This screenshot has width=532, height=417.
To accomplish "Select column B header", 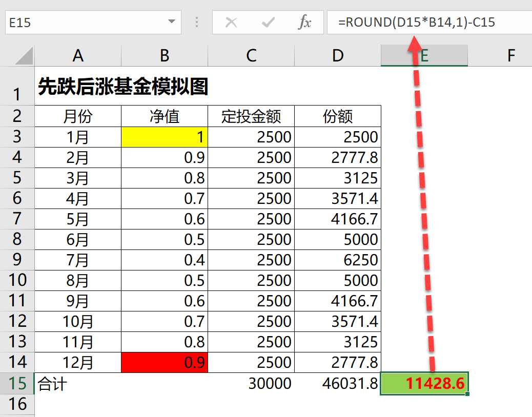I will click(165, 56).
